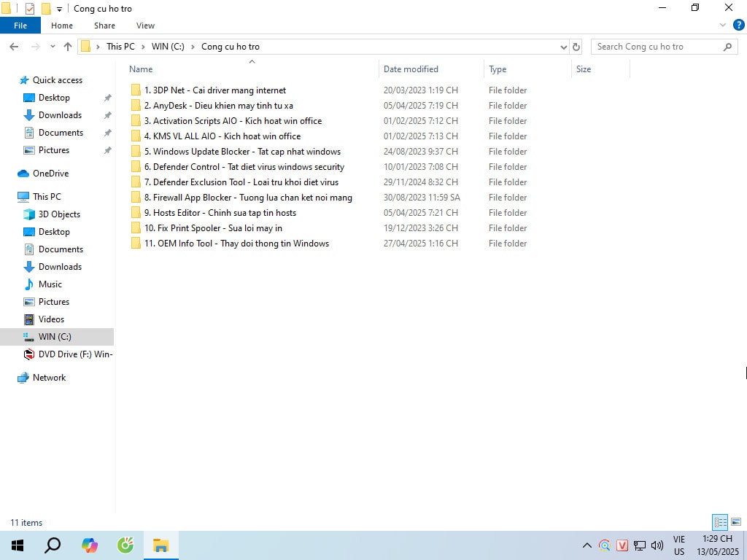Sort files by the Size column
Viewport: 747px width, 560px height.
click(583, 69)
